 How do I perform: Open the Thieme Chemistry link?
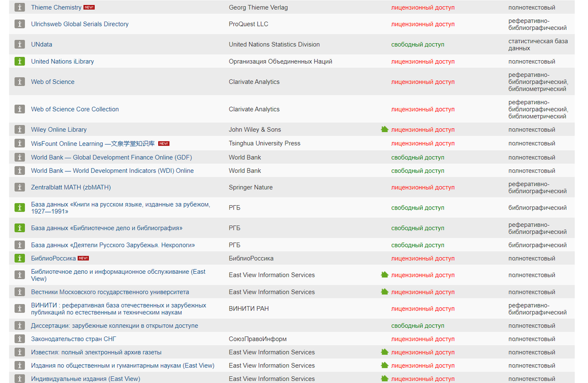click(56, 7)
